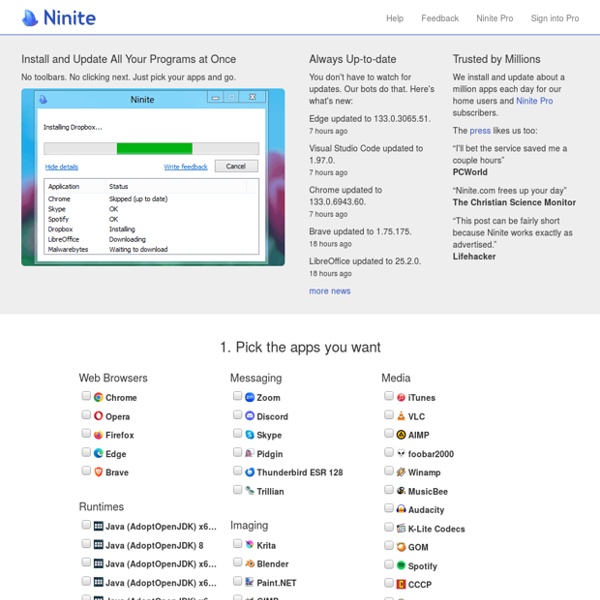Click the VLC cone icon

pos(400,416)
